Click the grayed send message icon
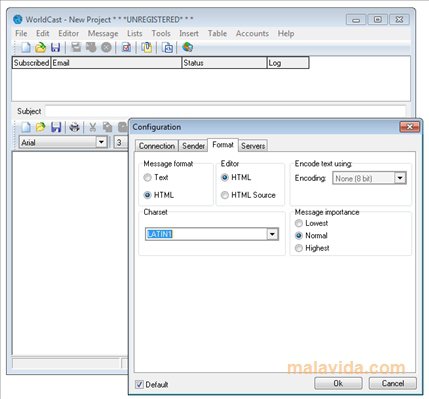 pos(76,48)
